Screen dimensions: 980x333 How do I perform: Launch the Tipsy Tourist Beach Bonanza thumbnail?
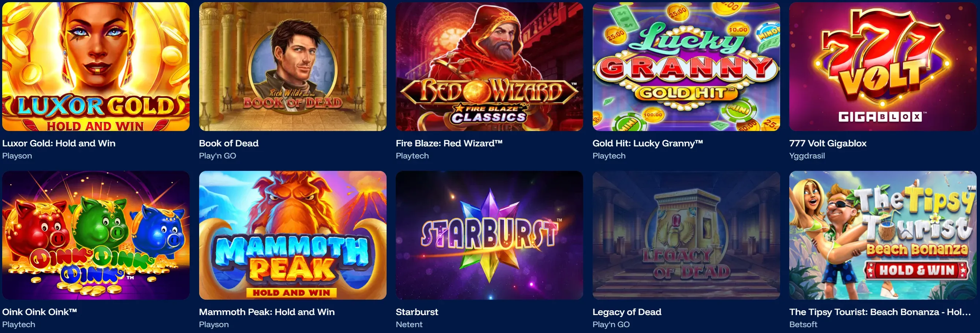pyautogui.click(x=883, y=235)
